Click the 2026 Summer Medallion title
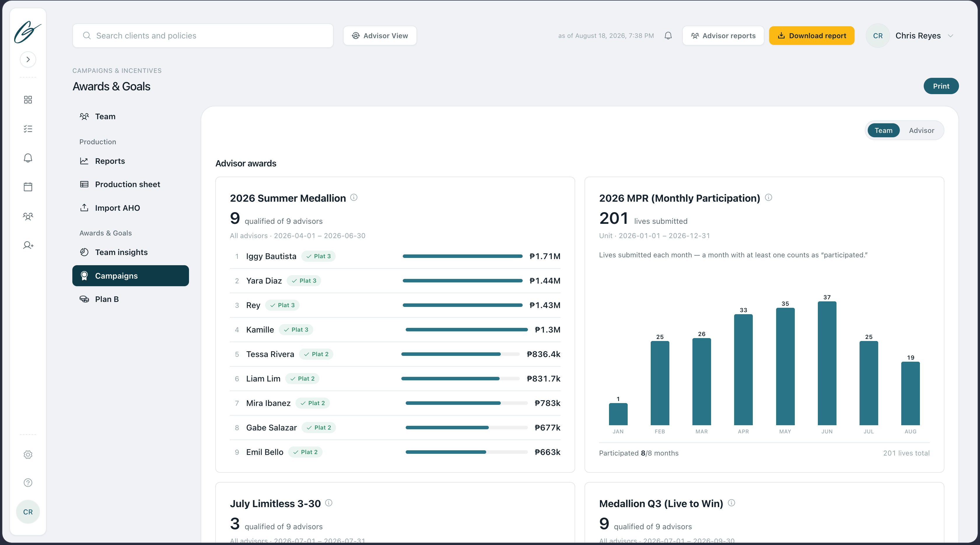This screenshot has height=545, width=980. tap(288, 198)
